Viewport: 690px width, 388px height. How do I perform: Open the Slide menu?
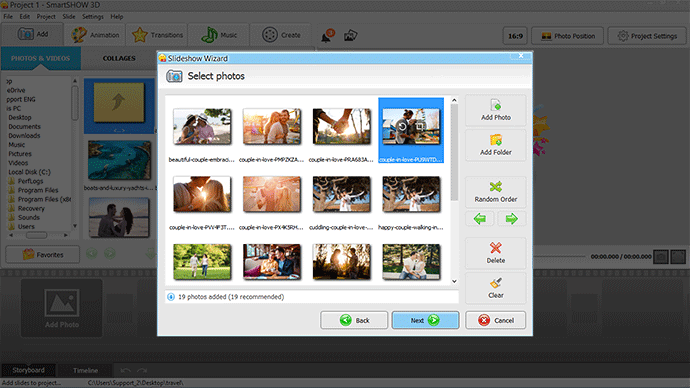click(x=69, y=17)
